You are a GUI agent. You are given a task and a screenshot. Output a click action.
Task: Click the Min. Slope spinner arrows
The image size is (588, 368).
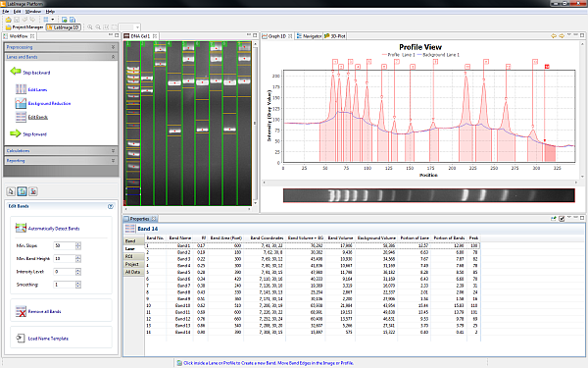pyautogui.click(x=78, y=245)
